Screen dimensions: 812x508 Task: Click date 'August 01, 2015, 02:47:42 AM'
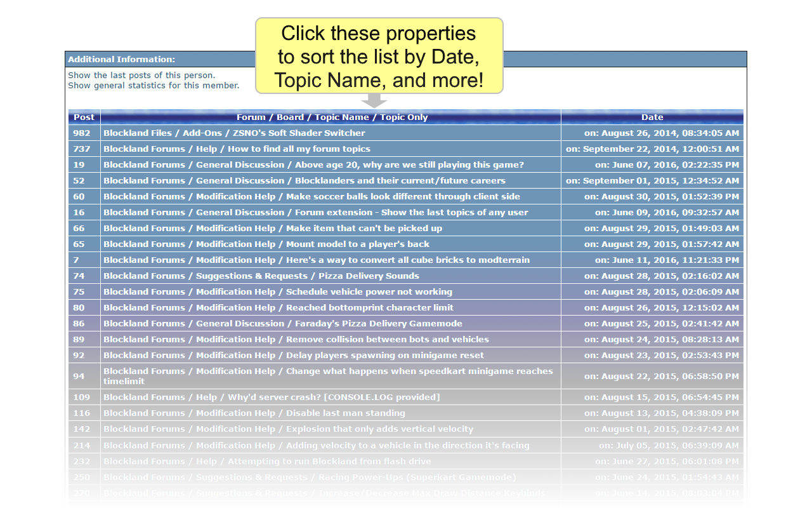coord(669,429)
